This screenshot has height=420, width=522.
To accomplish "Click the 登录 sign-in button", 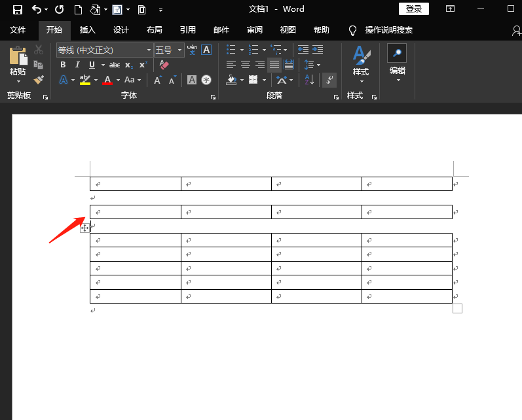I will [x=414, y=9].
